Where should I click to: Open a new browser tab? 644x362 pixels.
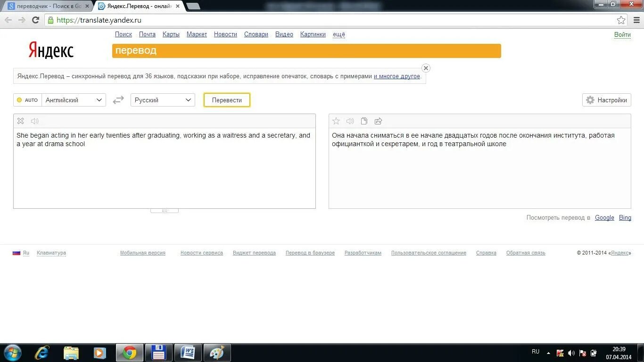193,6
